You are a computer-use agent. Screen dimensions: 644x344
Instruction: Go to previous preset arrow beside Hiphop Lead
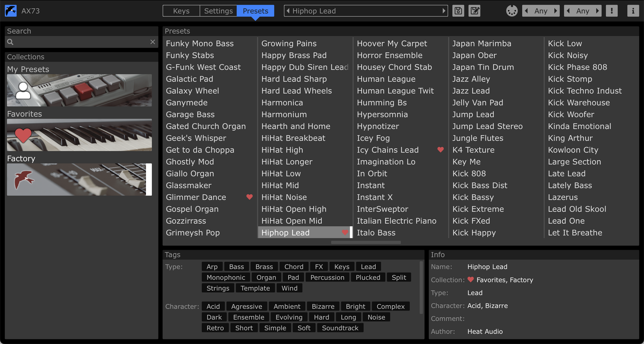(x=288, y=11)
